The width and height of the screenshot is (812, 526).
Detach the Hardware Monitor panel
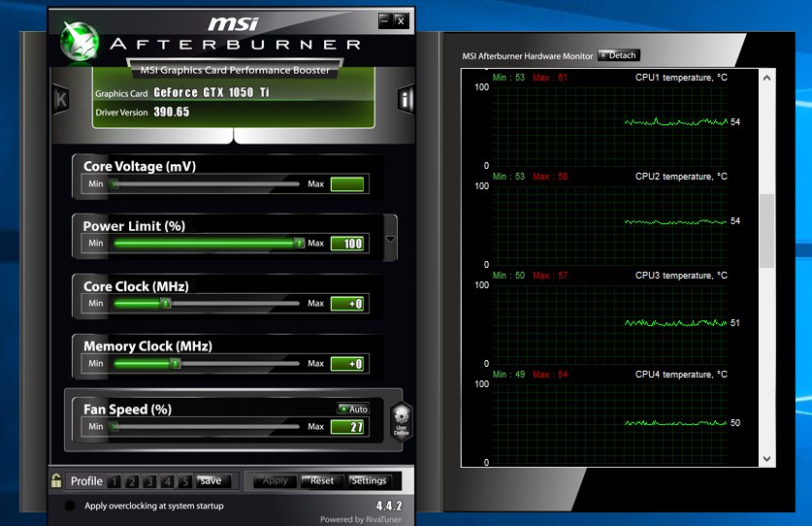(619, 55)
